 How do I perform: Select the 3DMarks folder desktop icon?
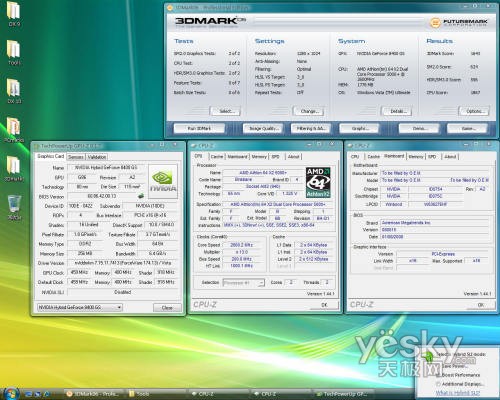pos(14,168)
